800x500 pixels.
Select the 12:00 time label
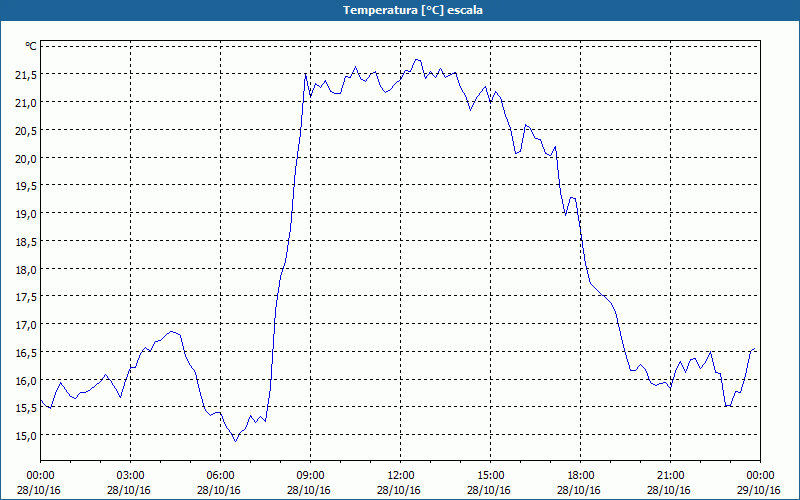pos(401,476)
